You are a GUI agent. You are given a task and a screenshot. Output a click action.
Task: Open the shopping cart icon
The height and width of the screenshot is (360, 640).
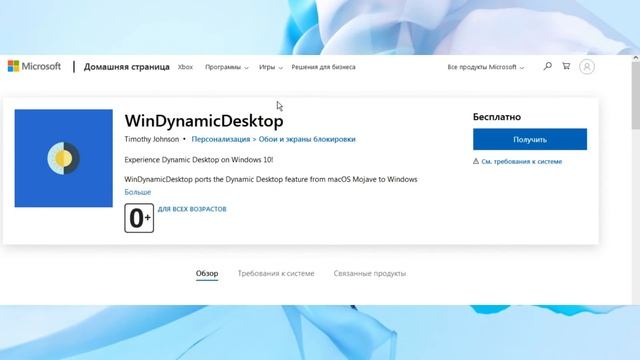pyautogui.click(x=566, y=66)
